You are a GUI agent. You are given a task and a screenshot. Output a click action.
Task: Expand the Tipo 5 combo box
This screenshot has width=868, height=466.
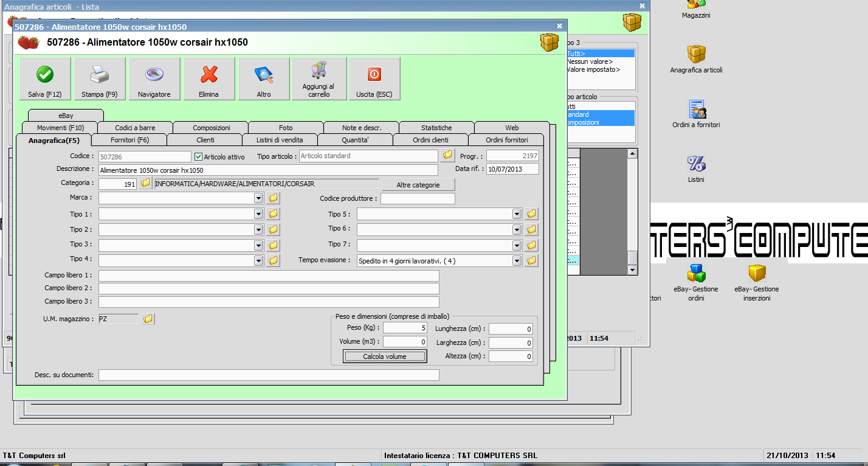[x=517, y=214]
